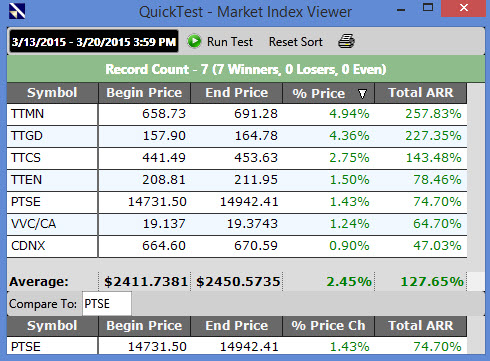Select the TTMN row

click(x=237, y=114)
